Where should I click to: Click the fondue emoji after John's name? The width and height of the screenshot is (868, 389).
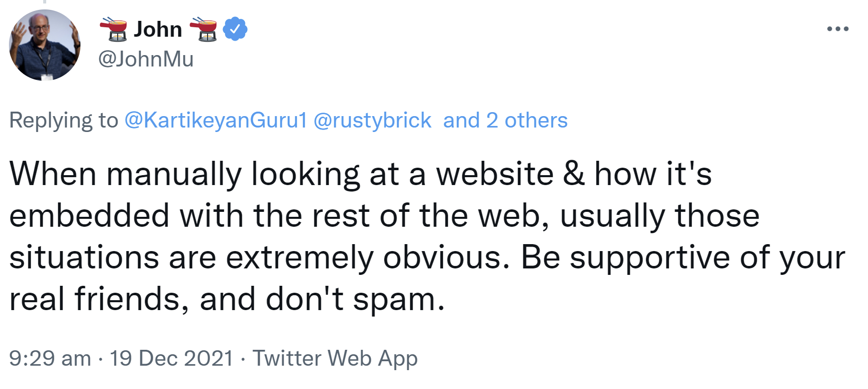[x=204, y=28]
